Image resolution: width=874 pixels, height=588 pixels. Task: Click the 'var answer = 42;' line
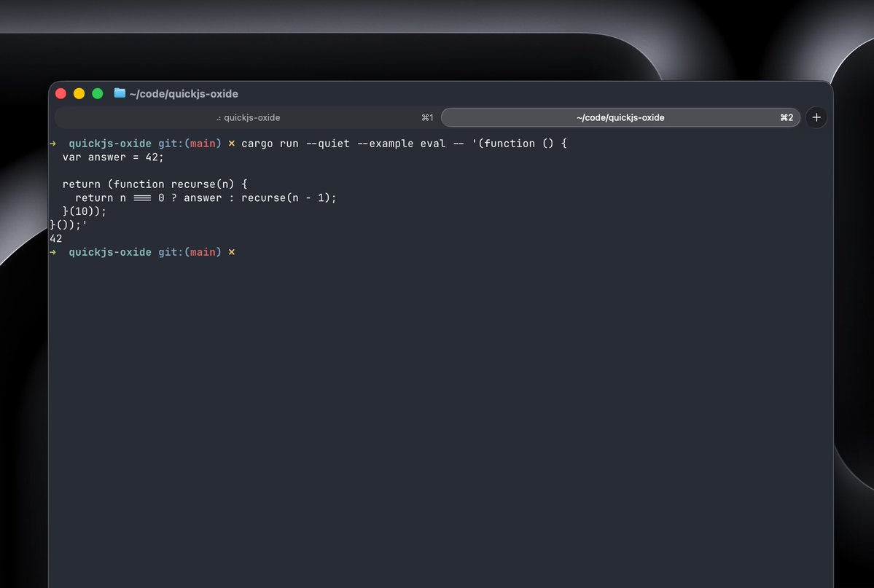(x=113, y=157)
